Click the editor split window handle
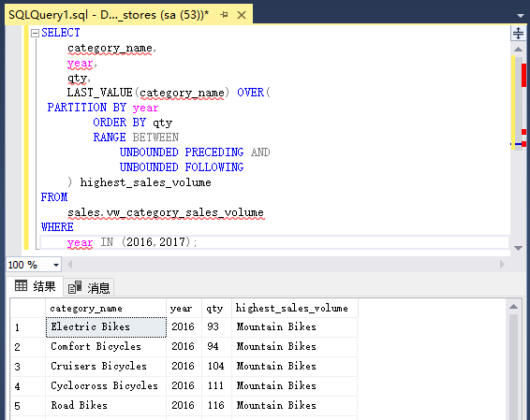The image size is (530, 420). (x=518, y=34)
